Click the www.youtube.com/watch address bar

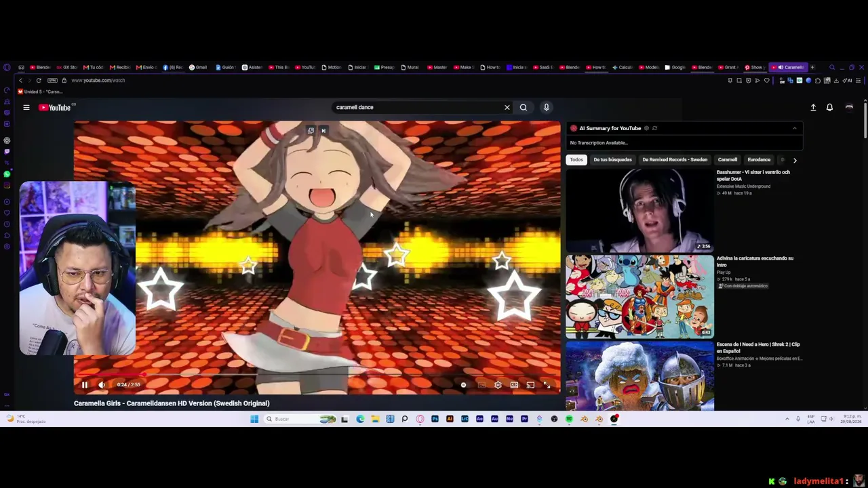(x=98, y=81)
